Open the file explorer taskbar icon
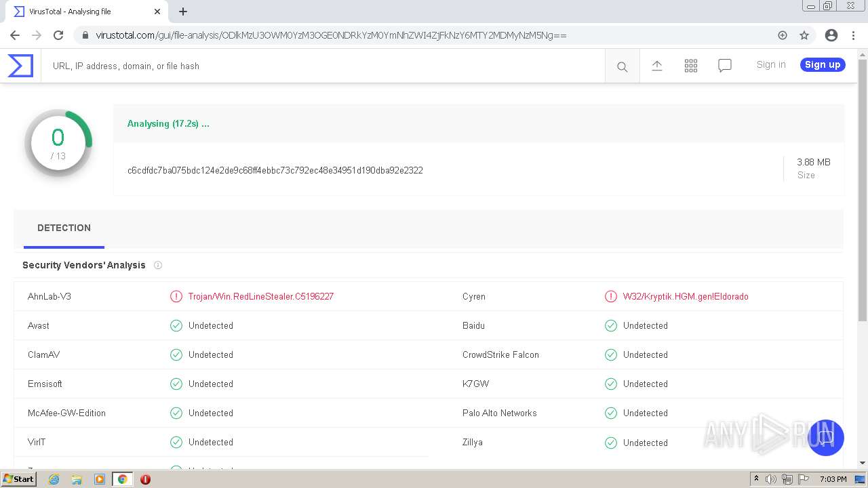The width and height of the screenshot is (868, 488). pyautogui.click(x=77, y=479)
